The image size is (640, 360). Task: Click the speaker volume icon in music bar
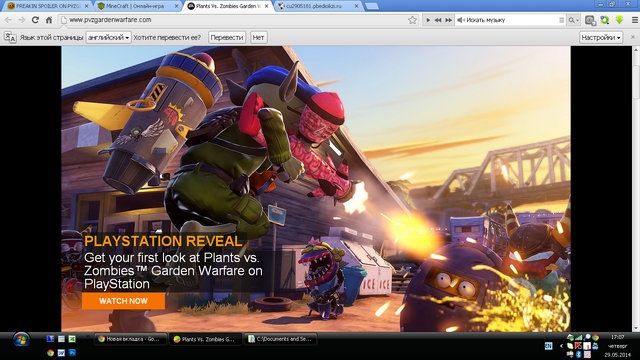[460, 20]
